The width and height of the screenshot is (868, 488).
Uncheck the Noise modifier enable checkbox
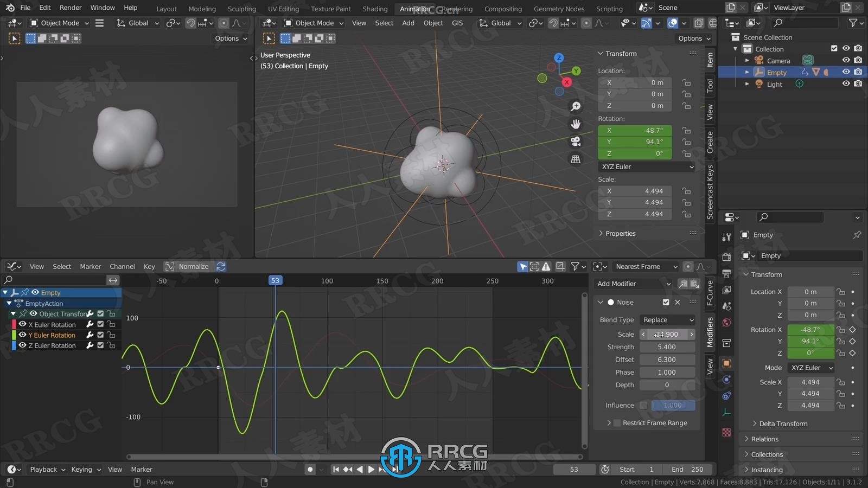pos(666,302)
